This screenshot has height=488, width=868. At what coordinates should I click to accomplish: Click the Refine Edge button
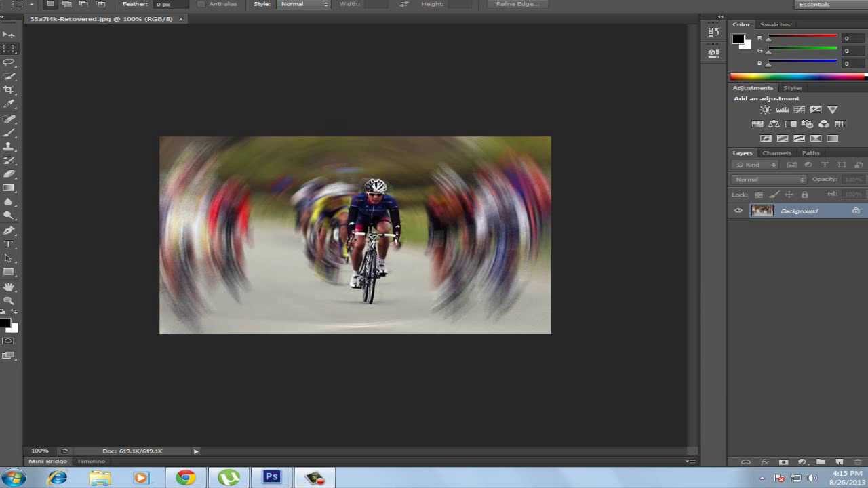[517, 5]
